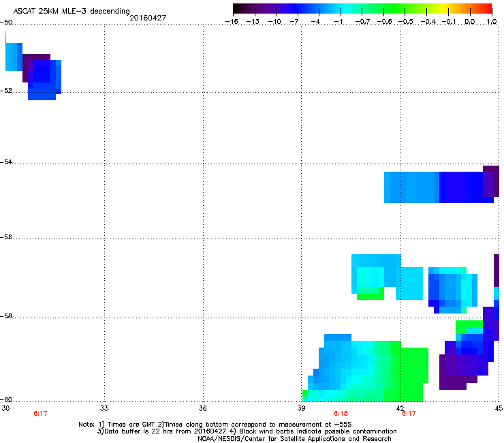Viewport: 504px width, 443px height.
Task: Click the -7 colorbar label
Action: [x=294, y=22]
